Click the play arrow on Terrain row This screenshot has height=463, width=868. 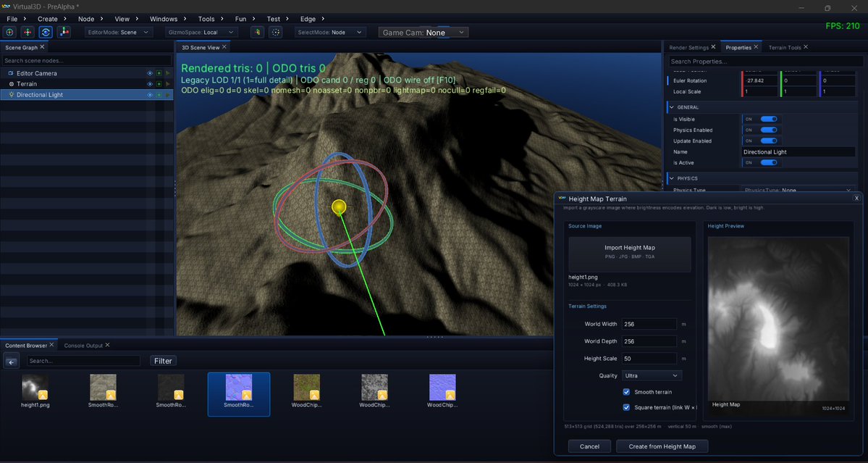tap(168, 83)
